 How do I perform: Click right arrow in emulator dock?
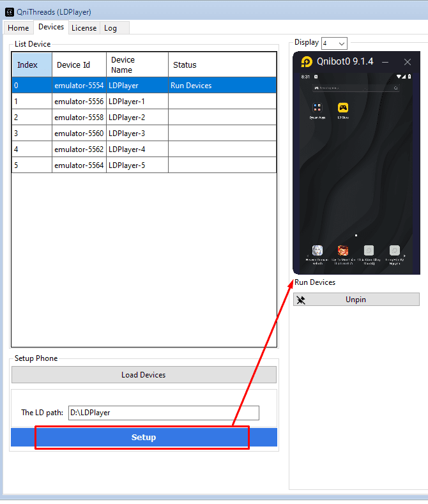[x=404, y=256]
